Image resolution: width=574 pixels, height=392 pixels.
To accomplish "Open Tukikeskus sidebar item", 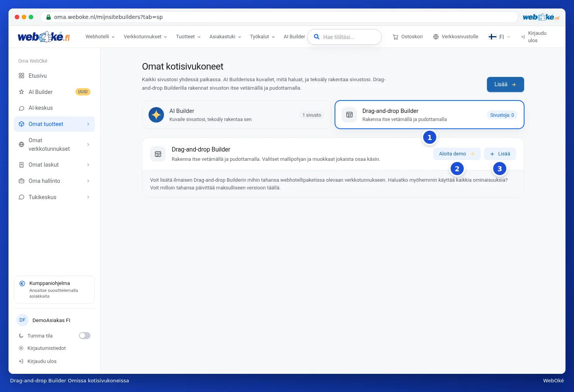I will (54, 197).
